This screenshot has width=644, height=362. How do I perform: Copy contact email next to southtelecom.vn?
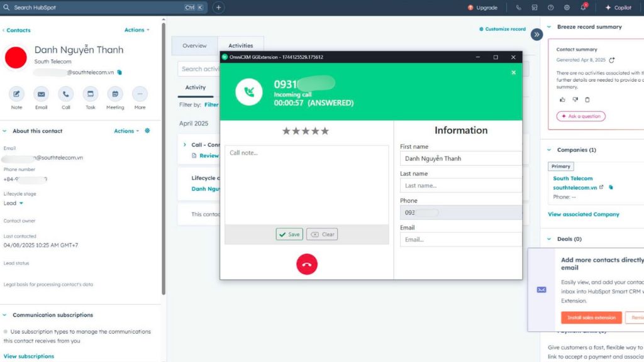point(119,72)
